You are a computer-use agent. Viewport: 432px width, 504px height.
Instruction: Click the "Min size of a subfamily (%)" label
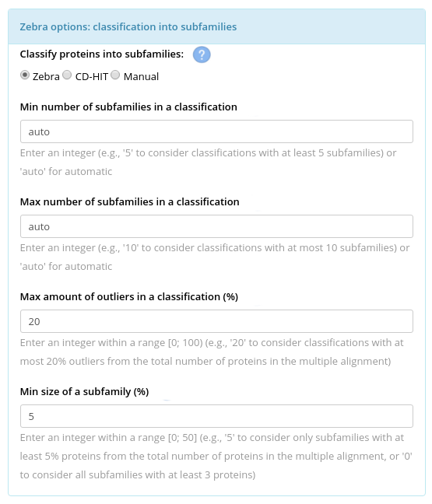click(x=84, y=391)
